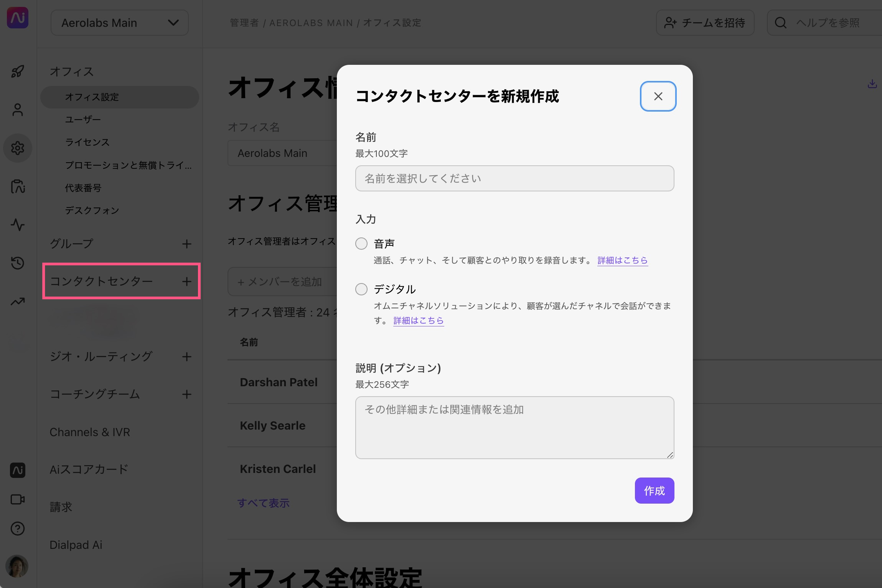882x588 pixels.
Task: Select the デジタル radio option
Action: [361, 289]
